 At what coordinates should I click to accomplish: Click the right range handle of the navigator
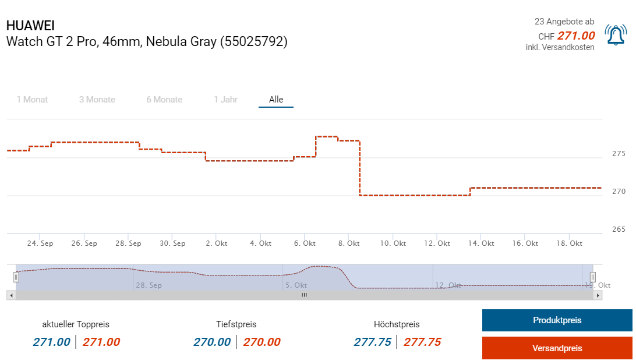click(593, 277)
